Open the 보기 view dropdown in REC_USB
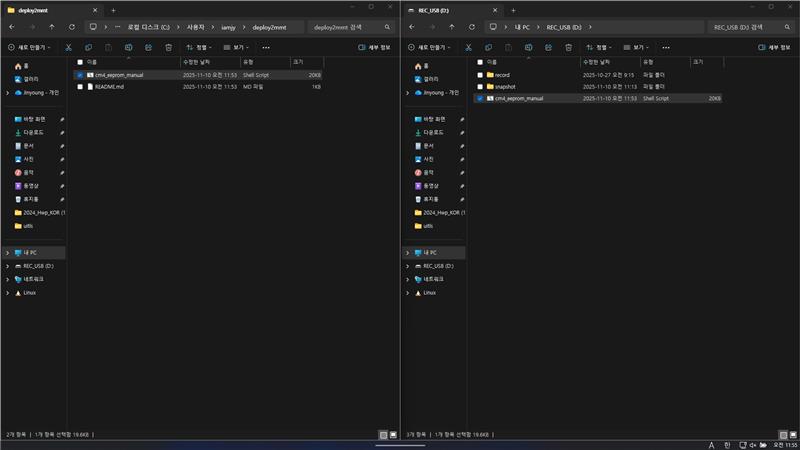Viewport: 800px width, 450px height. coord(635,47)
